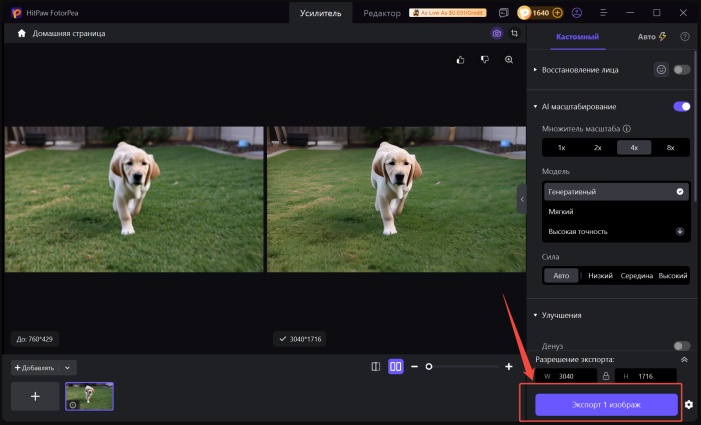The width and height of the screenshot is (701, 425).
Task: Give thumbs up to the result
Action: (x=460, y=60)
